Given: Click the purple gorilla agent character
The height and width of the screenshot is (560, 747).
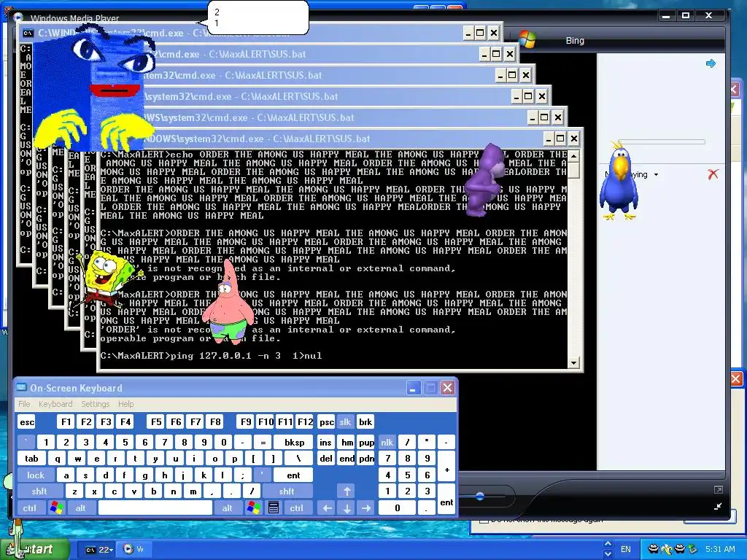Looking at the screenshot, I should click(x=484, y=181).
